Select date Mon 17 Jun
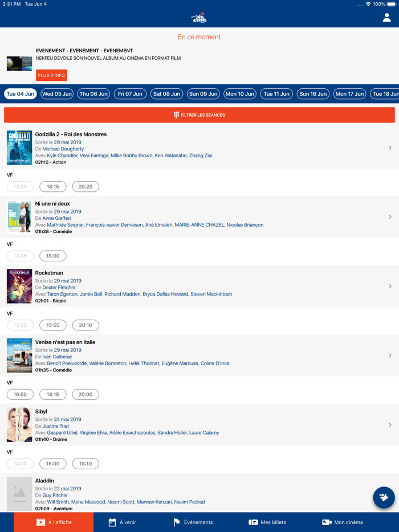399x532 pixels. pyautogui.click(x=350, y=93)
